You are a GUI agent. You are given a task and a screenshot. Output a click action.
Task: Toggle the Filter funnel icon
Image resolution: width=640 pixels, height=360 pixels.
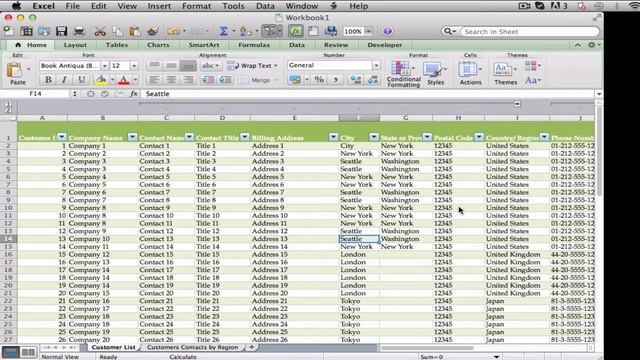269,31
